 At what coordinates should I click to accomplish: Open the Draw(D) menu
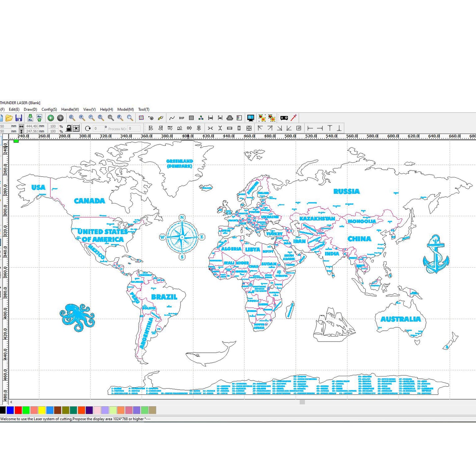point(30,109)
